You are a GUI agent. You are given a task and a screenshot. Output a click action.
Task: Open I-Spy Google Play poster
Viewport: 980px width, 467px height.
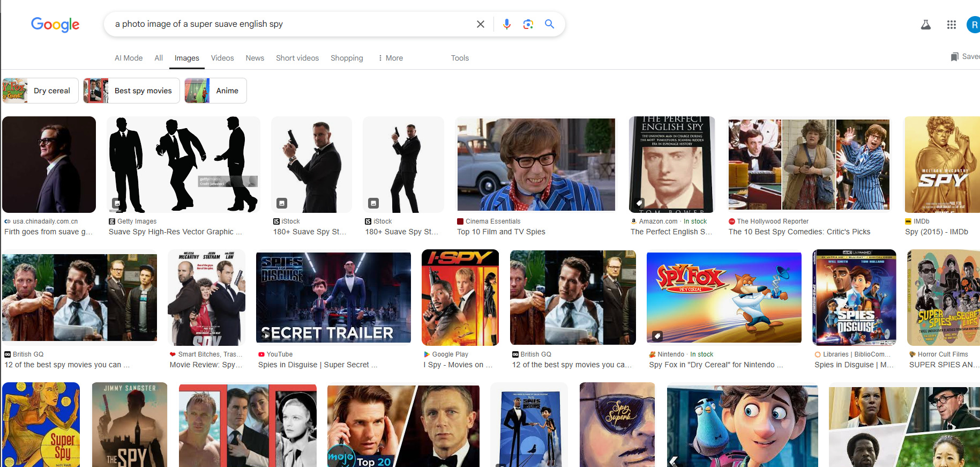click(460, 298)
